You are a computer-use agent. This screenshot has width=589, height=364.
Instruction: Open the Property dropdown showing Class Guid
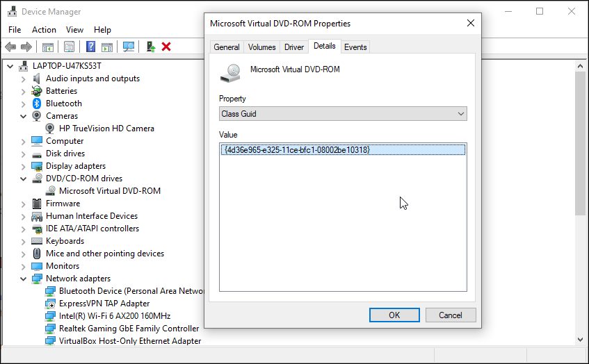point(343,114)
